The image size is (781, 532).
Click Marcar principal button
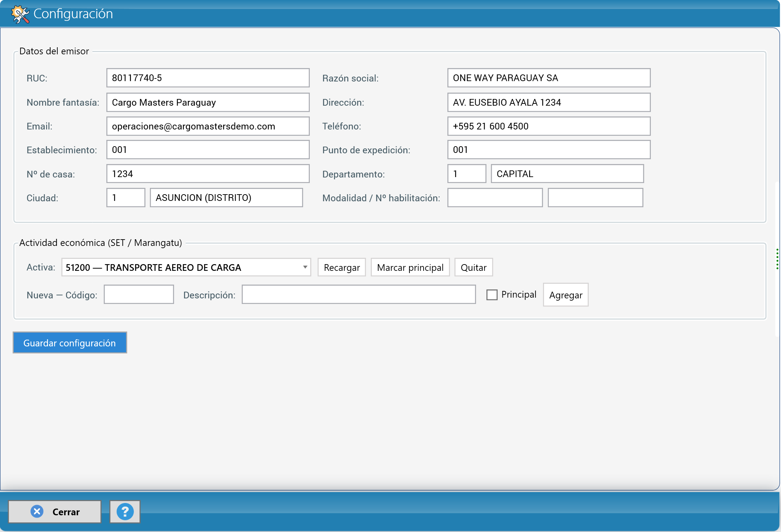(x=410, y=267)
